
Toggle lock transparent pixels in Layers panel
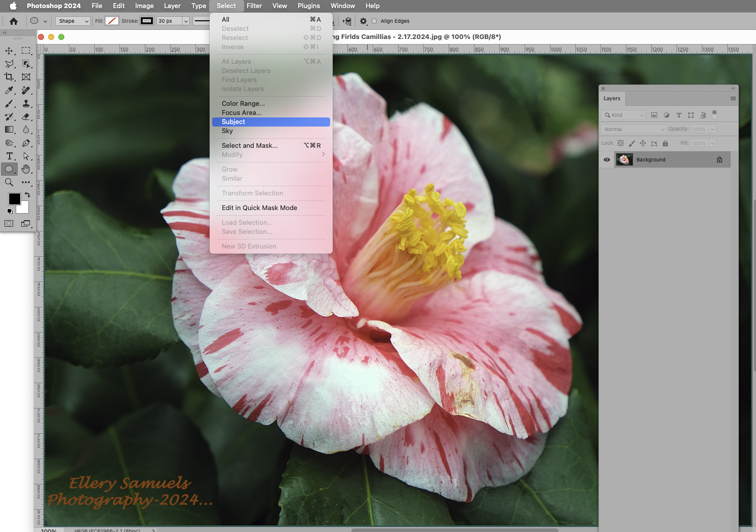click(621, 143)
